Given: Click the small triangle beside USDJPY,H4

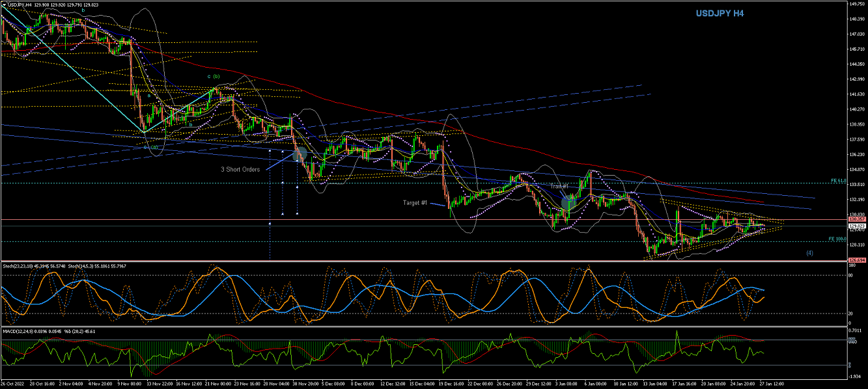Looking at the screenshot, I should [x=3, y=4].
